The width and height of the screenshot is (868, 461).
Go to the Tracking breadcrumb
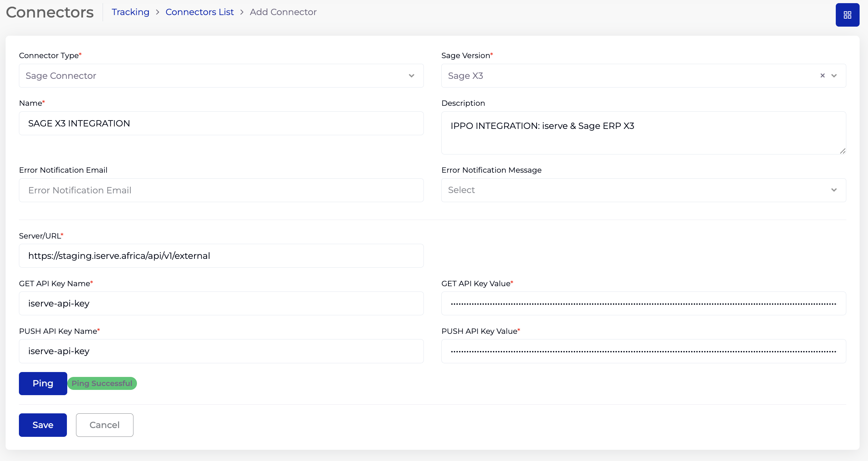(130, 12)
